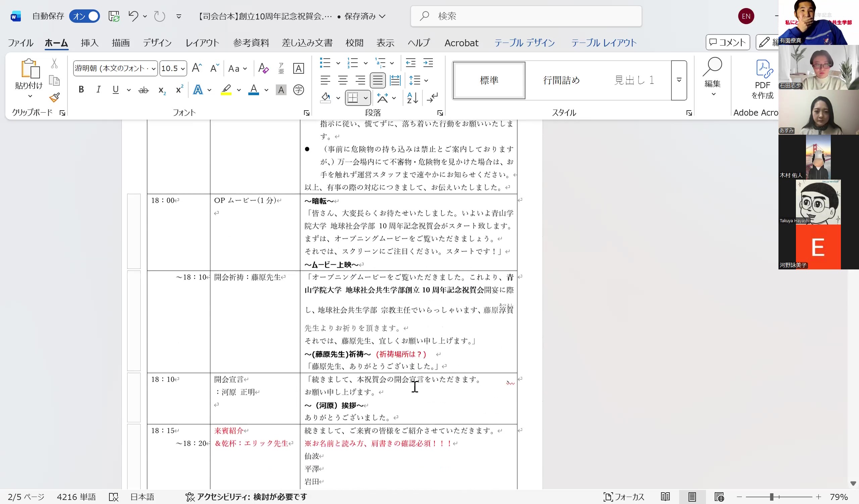Click the Strikethrough button
Screen dimensions: 859x504
click(144, 90)
